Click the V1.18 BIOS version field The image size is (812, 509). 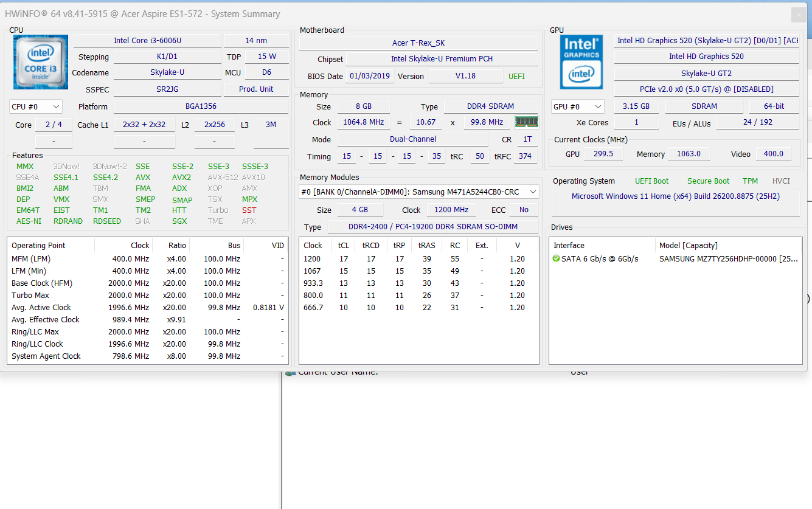pyautogui.click(x=465, y=77)
